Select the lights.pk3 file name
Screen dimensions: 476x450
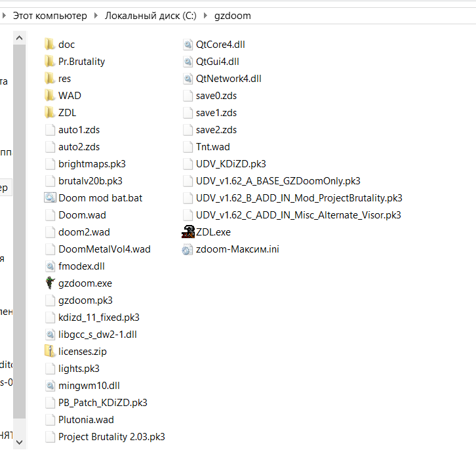[x=79, y=369]
